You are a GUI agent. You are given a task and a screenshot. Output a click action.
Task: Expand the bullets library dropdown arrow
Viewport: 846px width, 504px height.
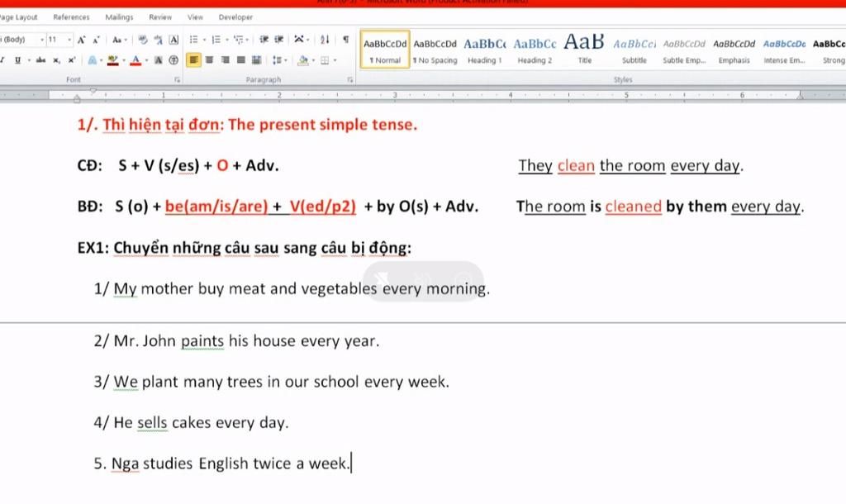[x=204, y=40]
